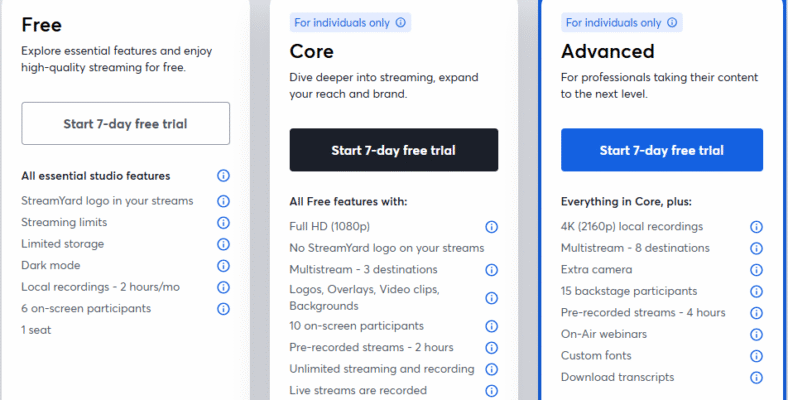Viewport: 788px width, 400px height.
Task: Show info for 15 backstage participants
Action: coord(756,291)
